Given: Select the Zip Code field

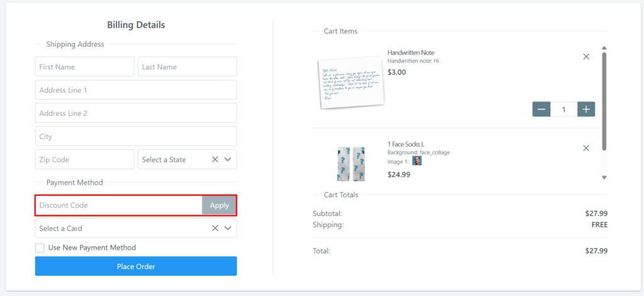Looking at the screenshot, I should tap(84, 159).
